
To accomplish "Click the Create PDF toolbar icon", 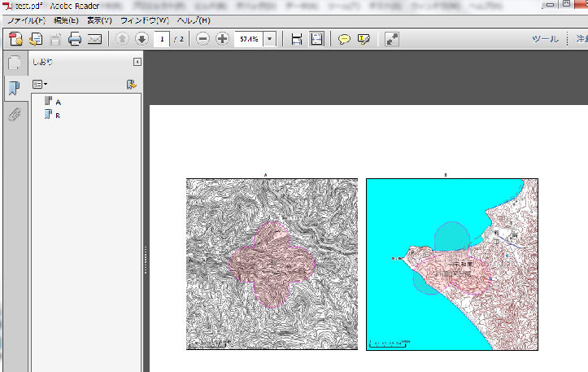I will 15,39.
